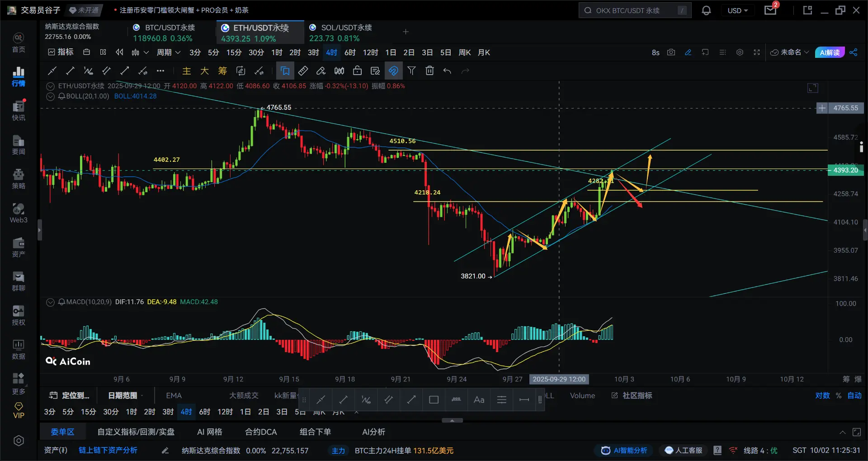The width and height of the screenshot is (868, 461).
Task: Switch to the BTC/USDT永续 tab
Action: (x=164, y=33)
